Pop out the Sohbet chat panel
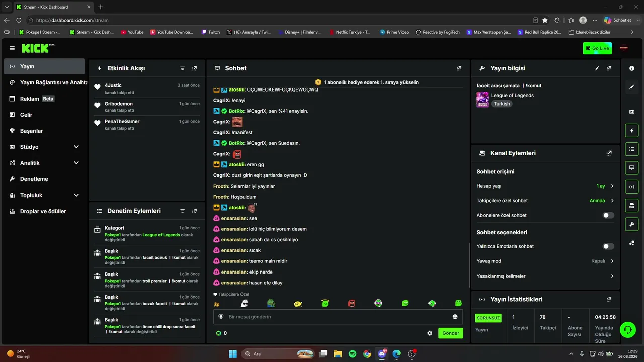This screenshot has width=644, height=362. [459, 68]
